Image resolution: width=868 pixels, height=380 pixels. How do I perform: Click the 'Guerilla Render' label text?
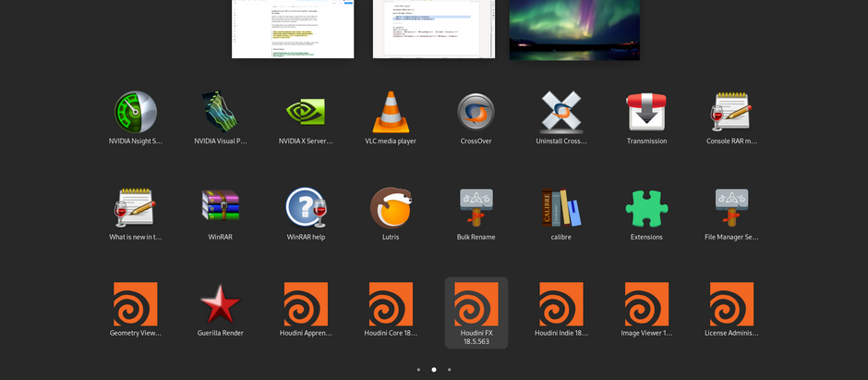click(x=221, y=334)
